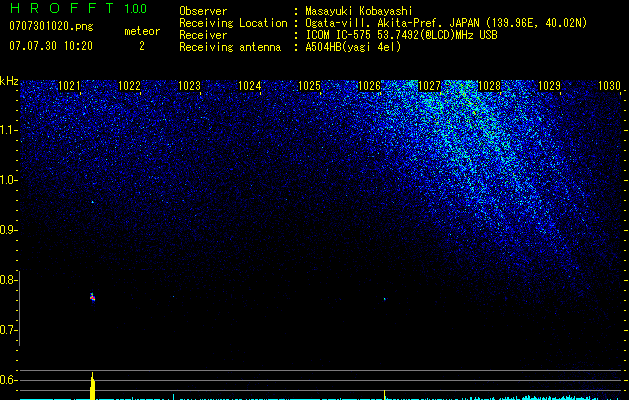This screenshot has height=400, width=629.
Task: Click the Receiving antenna label
Action: tap(230, 47)
